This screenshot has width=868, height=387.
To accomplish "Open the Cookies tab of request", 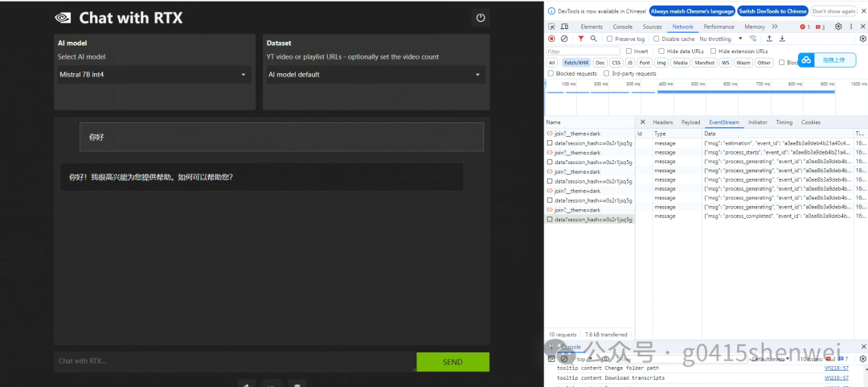I will 810,122.
